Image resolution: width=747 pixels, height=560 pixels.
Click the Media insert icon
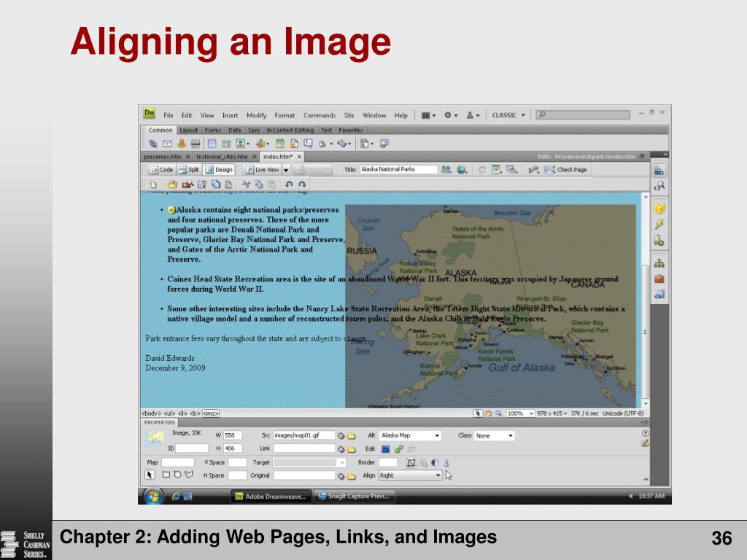262,144
